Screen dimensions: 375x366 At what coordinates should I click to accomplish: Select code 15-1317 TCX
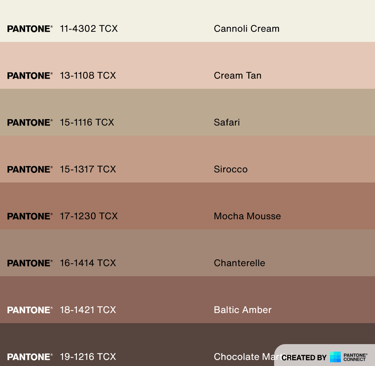(x=88, y=169)
